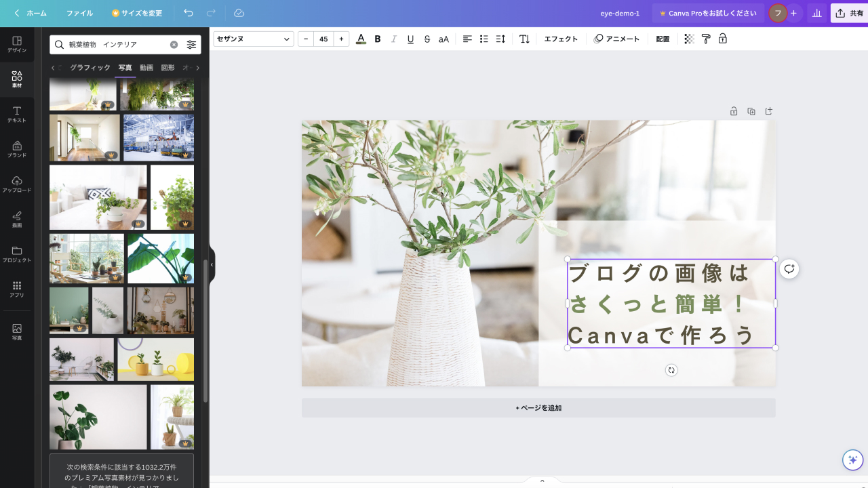The image size is (868, 488).
Task: Expand the bottom page panel chevron
Action: [x=542, y=481]
